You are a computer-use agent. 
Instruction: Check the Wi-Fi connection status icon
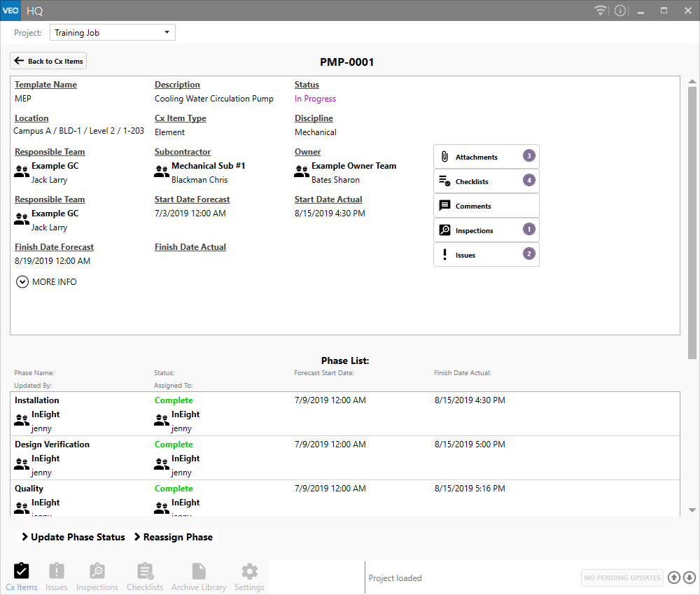[x=600, y=10]
